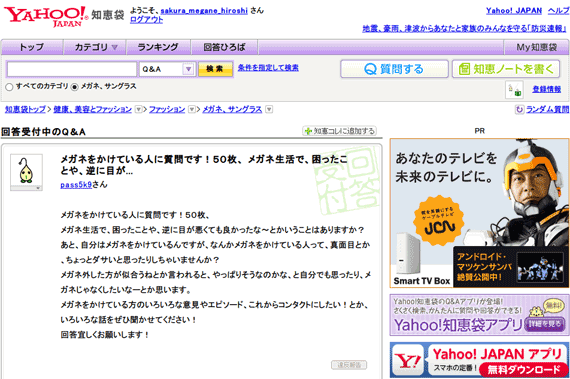Expand the 健康、美容とファッション breadcrumb dropdown
The width and height of the screenshot is (570, 379).
coord(138,109)
